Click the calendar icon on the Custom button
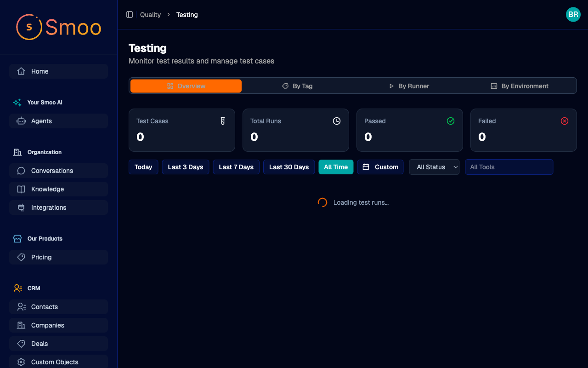This screenshot has height=368, width=588. pos(365,167)
